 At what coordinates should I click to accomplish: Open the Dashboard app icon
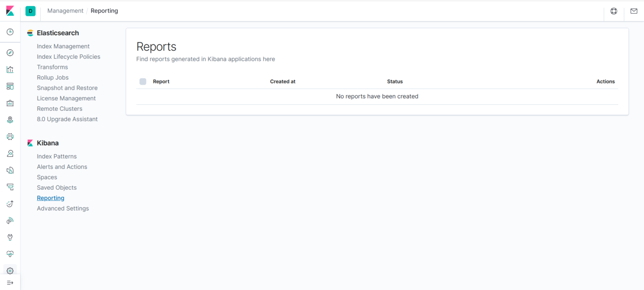(x=10, y=86)
